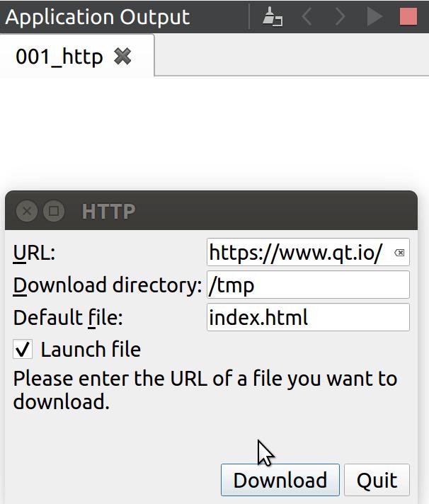Click the Application Output pane title
This screenshot has width=429, height=504.
(98, 17)
